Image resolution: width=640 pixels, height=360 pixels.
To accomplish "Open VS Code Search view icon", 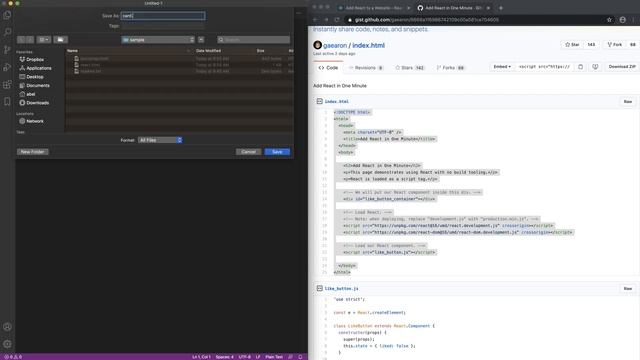I will (7, 32).
